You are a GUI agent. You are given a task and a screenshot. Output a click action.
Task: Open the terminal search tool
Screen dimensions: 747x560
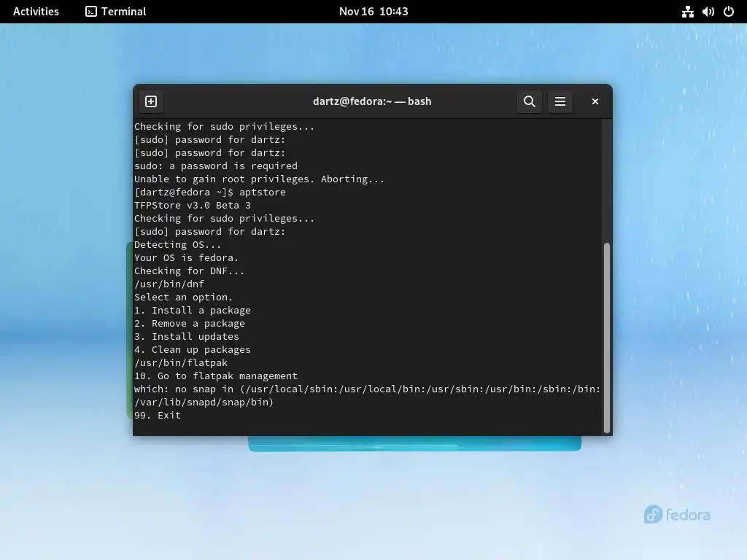point(530,101)
